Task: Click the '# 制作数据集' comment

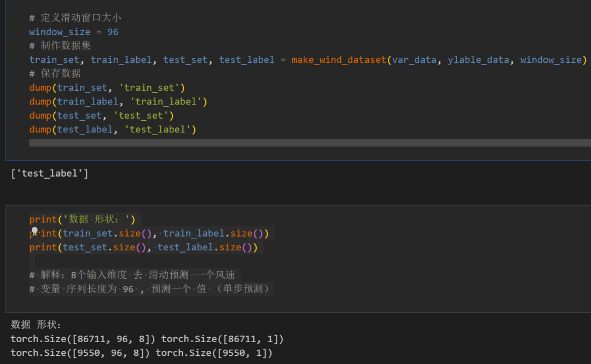Action: [60, 46]
